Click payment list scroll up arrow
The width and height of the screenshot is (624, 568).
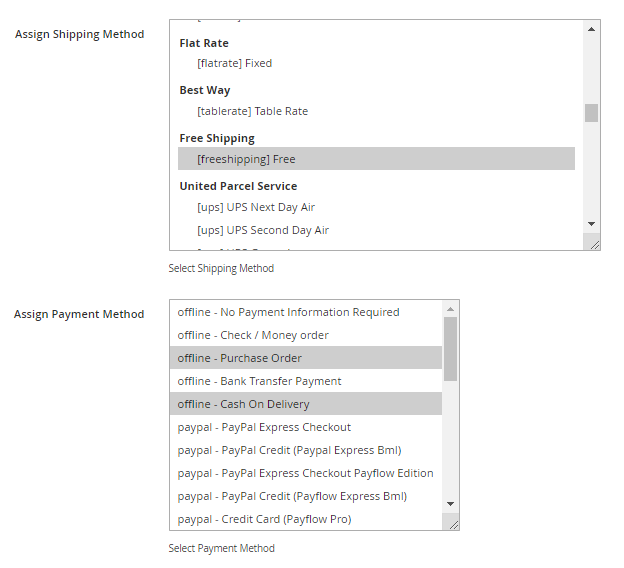450,308
